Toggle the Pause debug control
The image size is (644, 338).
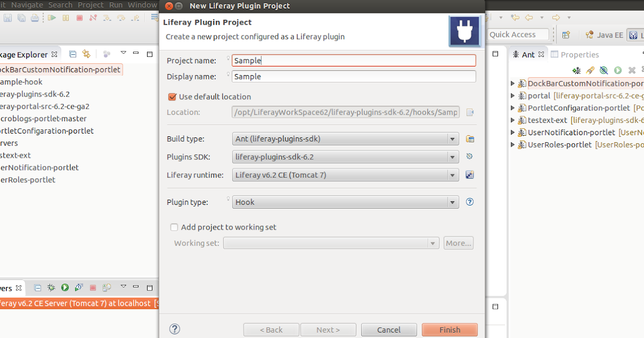tap(64, 18)
